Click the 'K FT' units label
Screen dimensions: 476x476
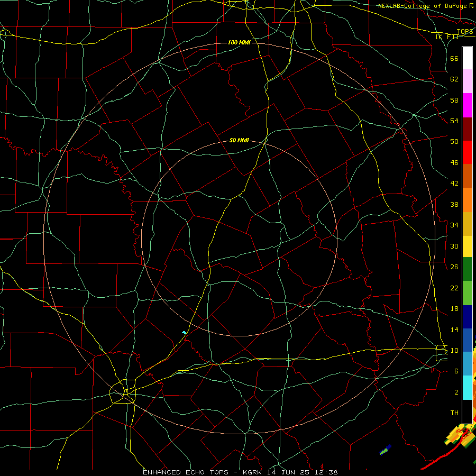point(447,36)
